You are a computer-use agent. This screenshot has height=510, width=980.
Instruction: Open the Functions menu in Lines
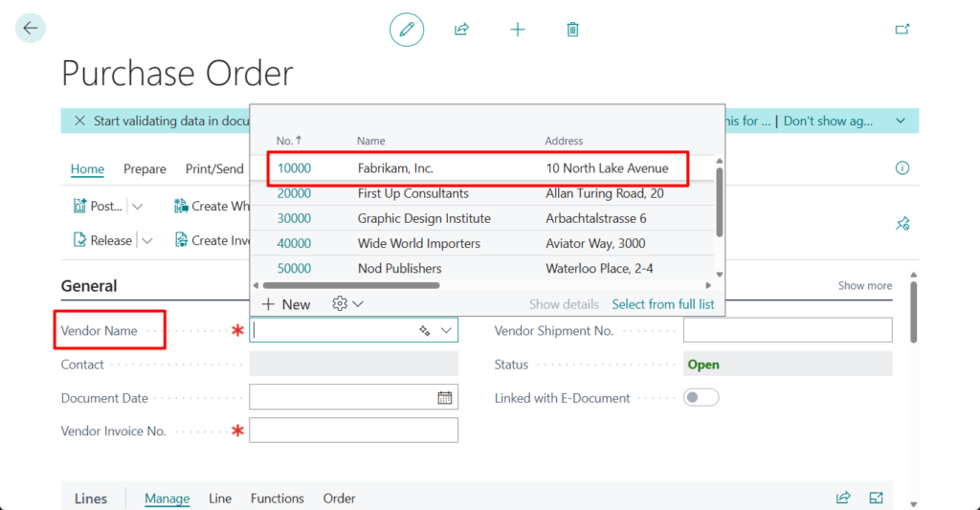point(277,499)
